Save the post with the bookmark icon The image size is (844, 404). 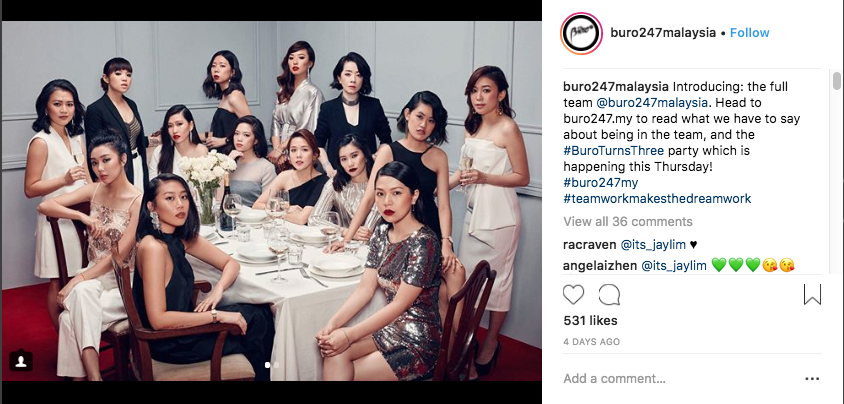point(812,294)
